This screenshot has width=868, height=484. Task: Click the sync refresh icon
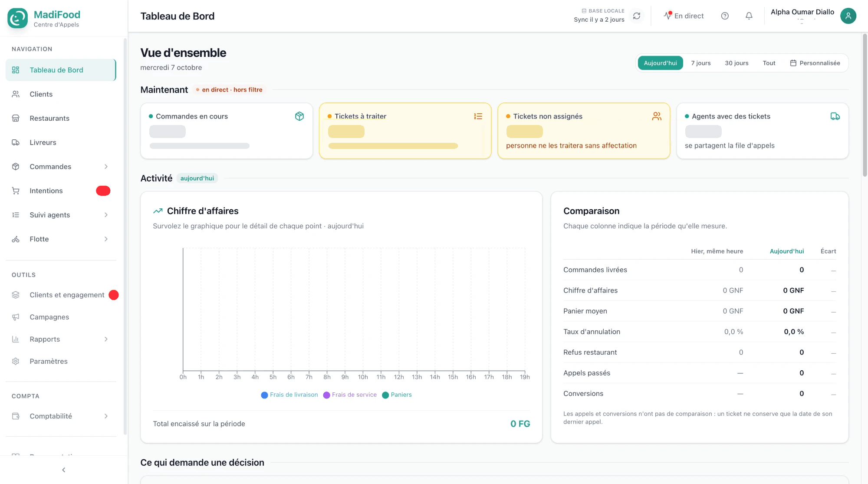point(637,16)
